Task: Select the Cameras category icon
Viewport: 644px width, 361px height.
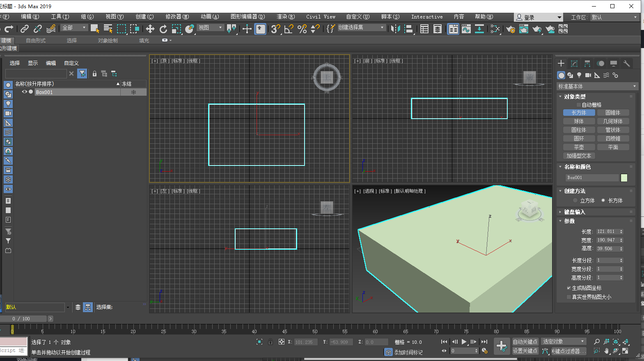Action: coord(588,75)
